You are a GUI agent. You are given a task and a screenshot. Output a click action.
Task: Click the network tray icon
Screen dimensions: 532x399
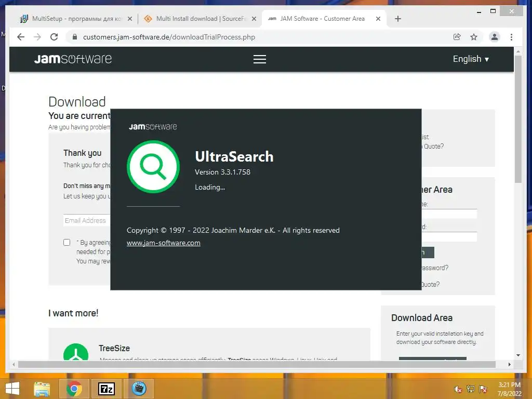click(x=471, y=389)
